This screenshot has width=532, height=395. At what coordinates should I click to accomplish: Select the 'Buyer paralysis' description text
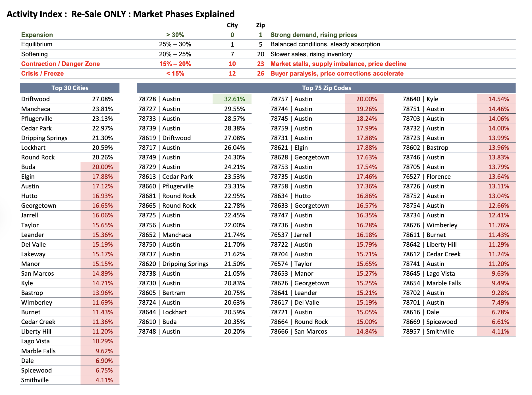coord(337,74)
